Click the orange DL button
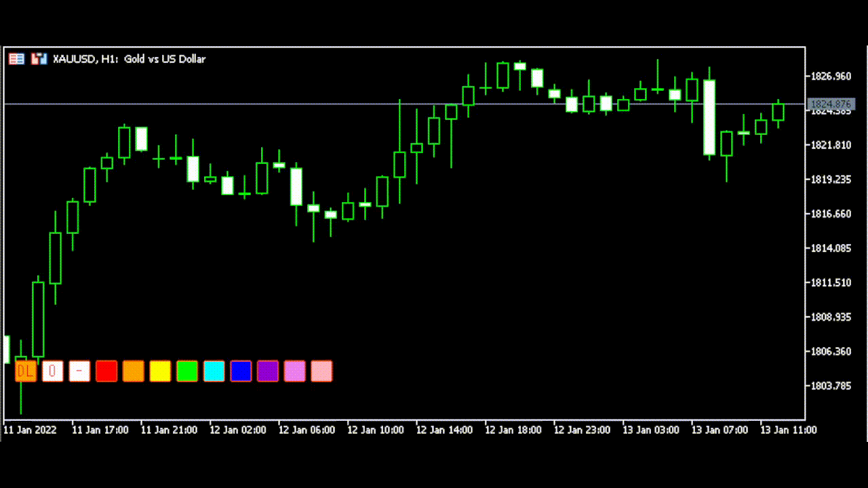 26,371
